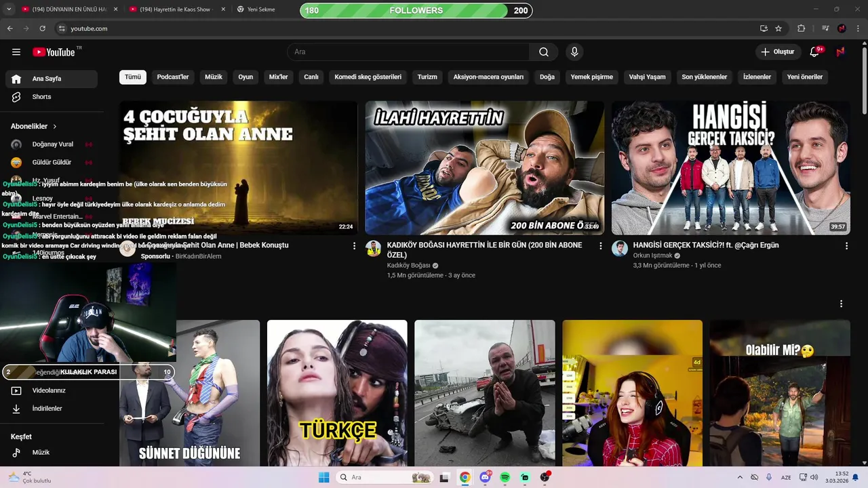This screenshot has width=868, height=488.
Task: Open the Olabilir Mi? Short
Action: [780, 393]
